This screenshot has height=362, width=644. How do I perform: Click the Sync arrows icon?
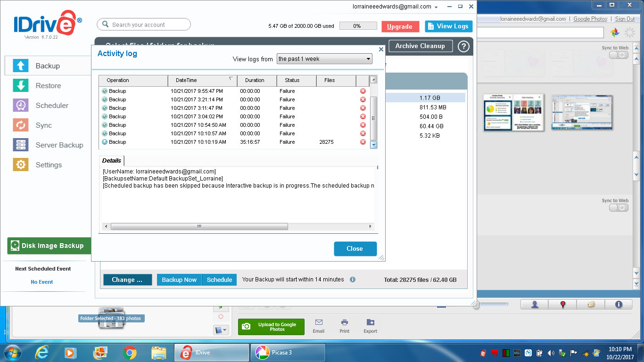20,125
